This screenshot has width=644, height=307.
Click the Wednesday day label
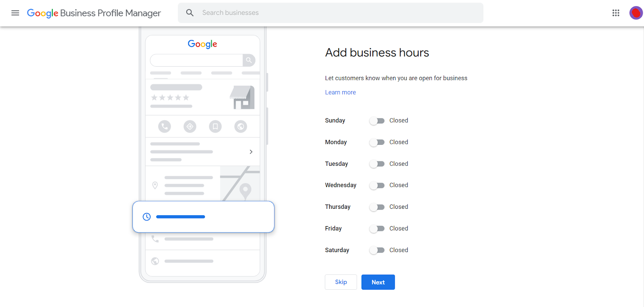pos(341,185)
